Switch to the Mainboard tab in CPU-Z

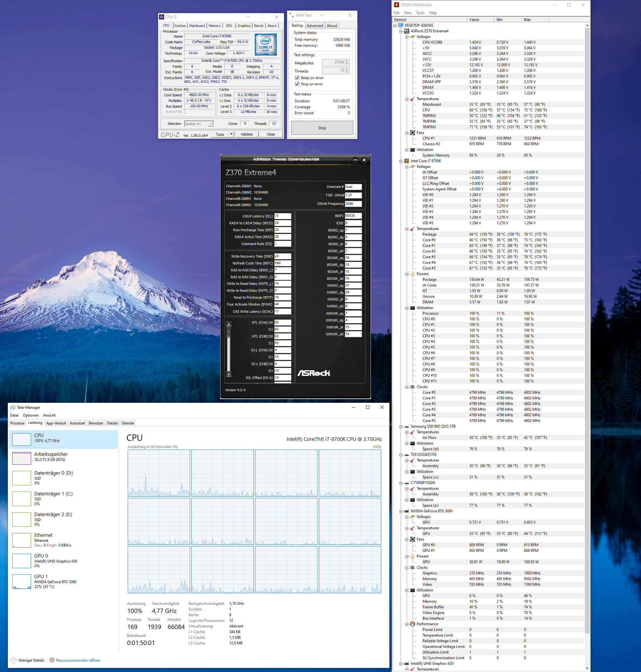tap(197, 26)
